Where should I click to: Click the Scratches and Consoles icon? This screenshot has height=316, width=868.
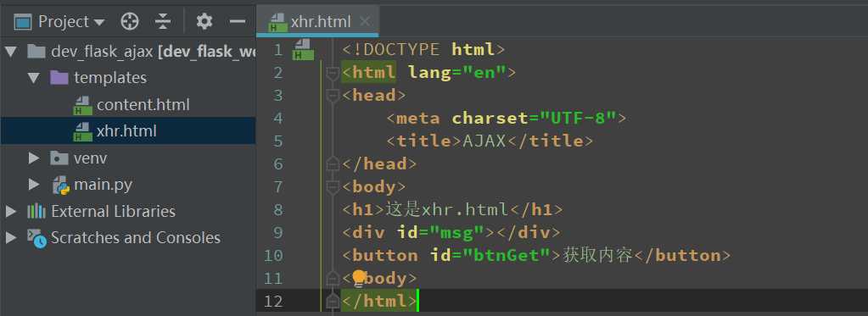(x=37, y=238)
